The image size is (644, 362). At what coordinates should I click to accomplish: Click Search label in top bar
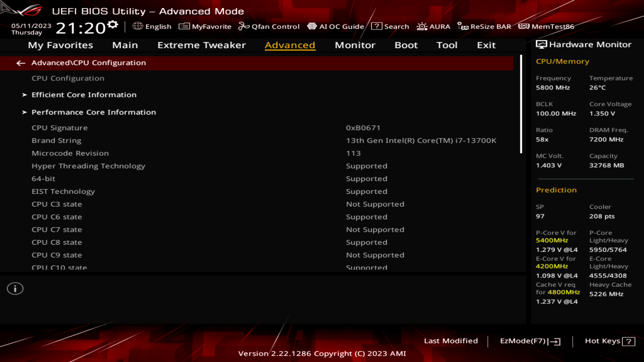pyautogui.click(x=396, y=26)
